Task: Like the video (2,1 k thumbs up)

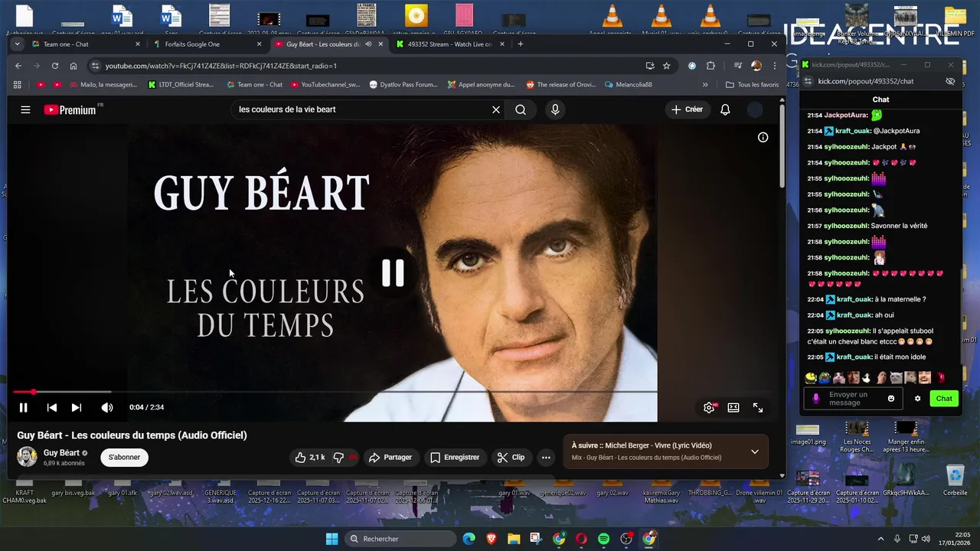Action: 310,458
